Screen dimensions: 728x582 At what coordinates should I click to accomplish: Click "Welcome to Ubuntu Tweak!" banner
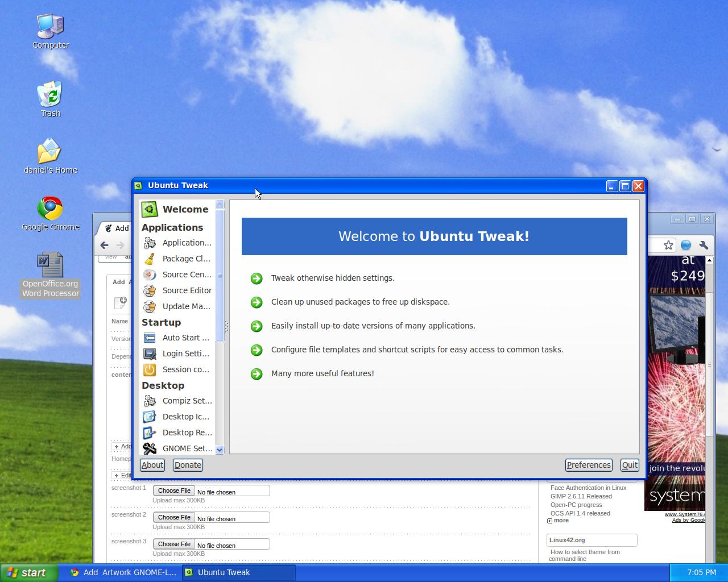pyautogui.click(x=434, y=236)
